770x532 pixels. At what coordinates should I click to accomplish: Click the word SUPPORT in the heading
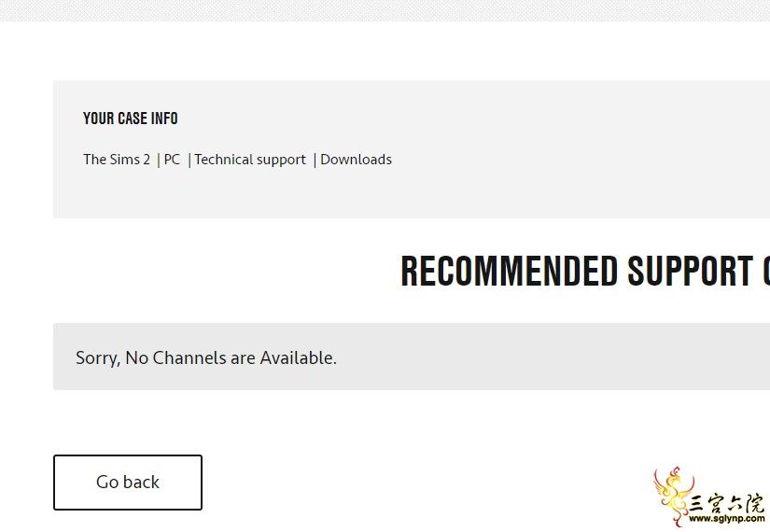[691, 271]
